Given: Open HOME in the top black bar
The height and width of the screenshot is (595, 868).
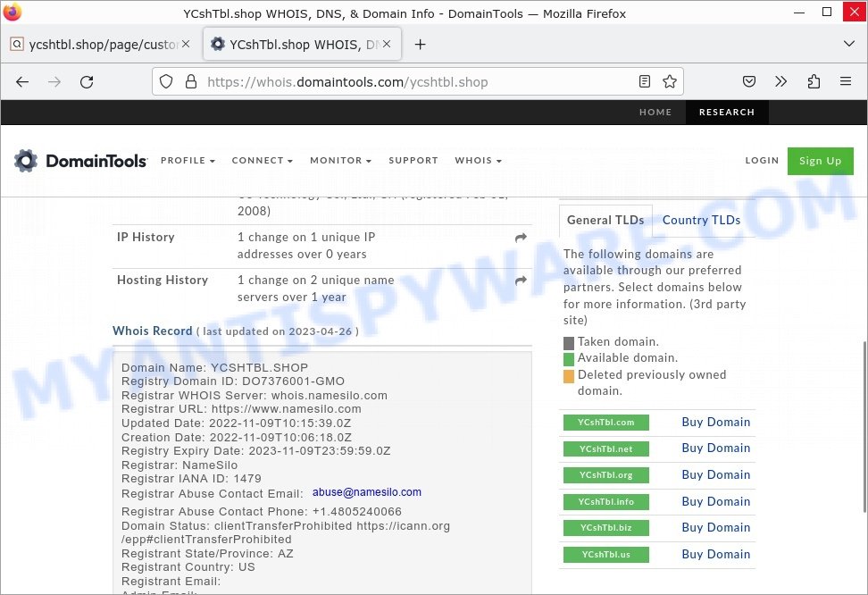Looking at the screenshot, I should [x=655, y=113].
